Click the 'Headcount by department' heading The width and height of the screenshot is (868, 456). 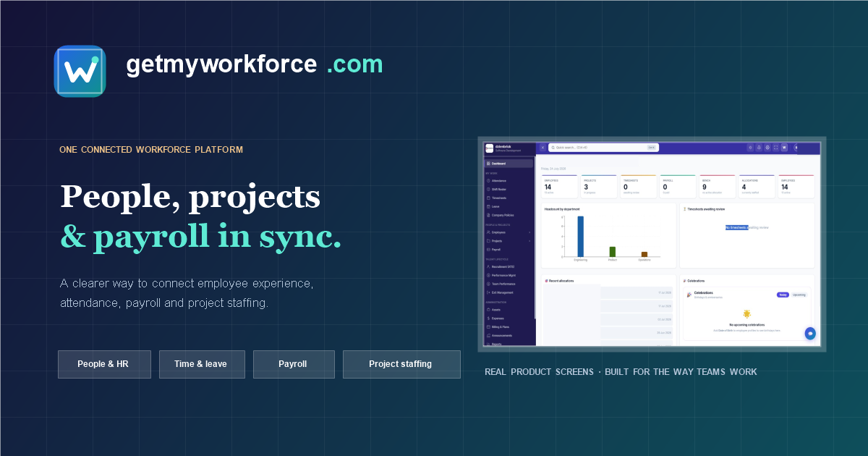tap(562, 209)
